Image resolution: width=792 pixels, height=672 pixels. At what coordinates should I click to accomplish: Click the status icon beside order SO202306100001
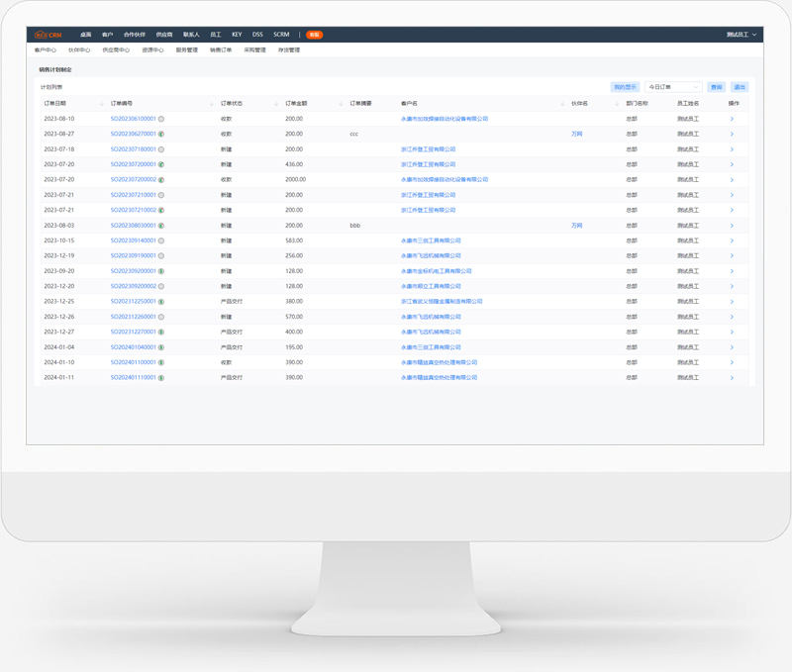(161, 119)
